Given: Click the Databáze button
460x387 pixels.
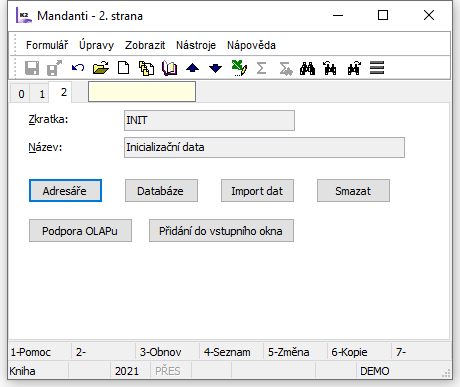Looking at the screenshot, I should [x=161, y=191].
